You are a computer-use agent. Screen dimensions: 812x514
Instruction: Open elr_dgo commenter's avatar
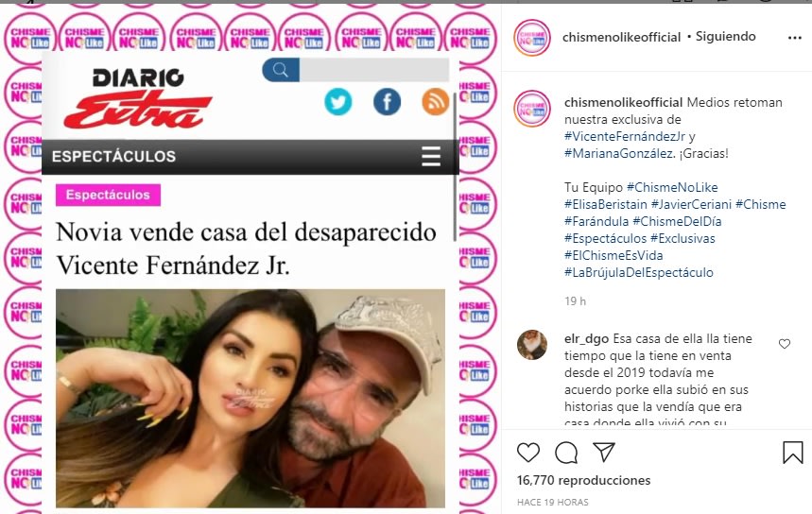click(532, 344)
